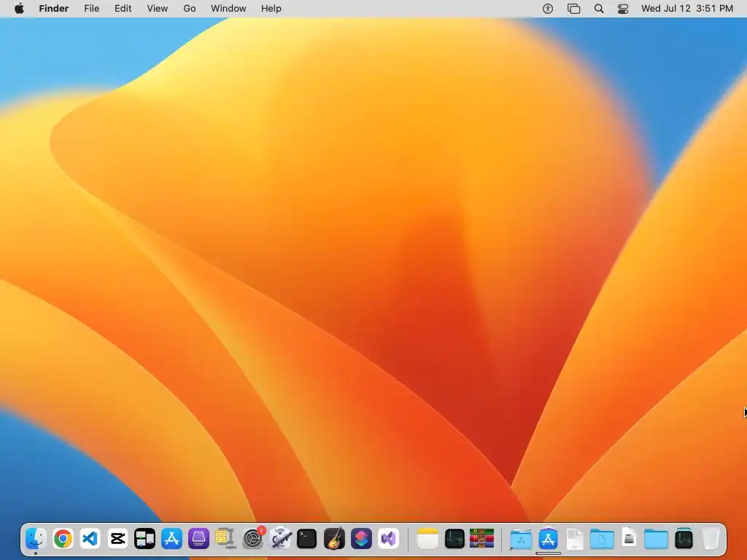747x560 pixels.
Task: Open the yellow archive utility icon
Action: click(225, 539)
